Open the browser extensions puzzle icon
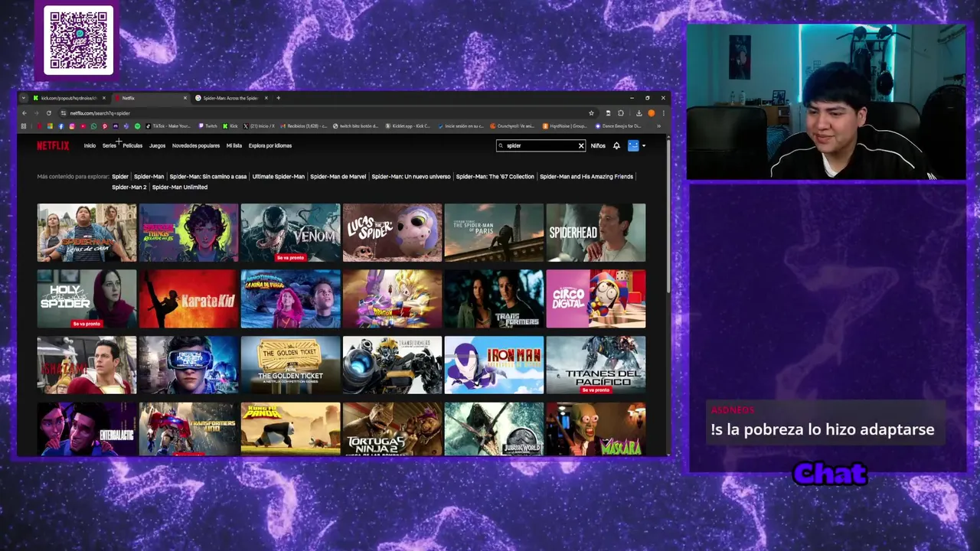The width and height of the screenshot is (980, 551). [x=621, y=113]
